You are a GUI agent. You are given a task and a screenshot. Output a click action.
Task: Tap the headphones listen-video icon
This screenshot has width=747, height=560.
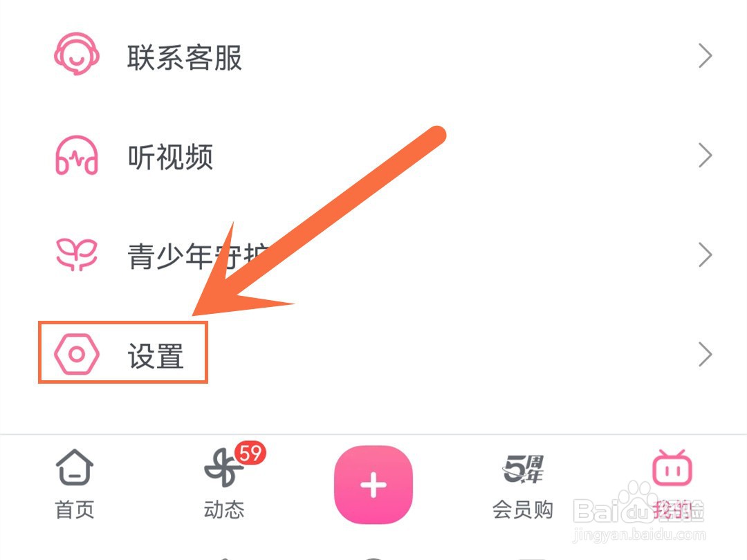[77, 156]
